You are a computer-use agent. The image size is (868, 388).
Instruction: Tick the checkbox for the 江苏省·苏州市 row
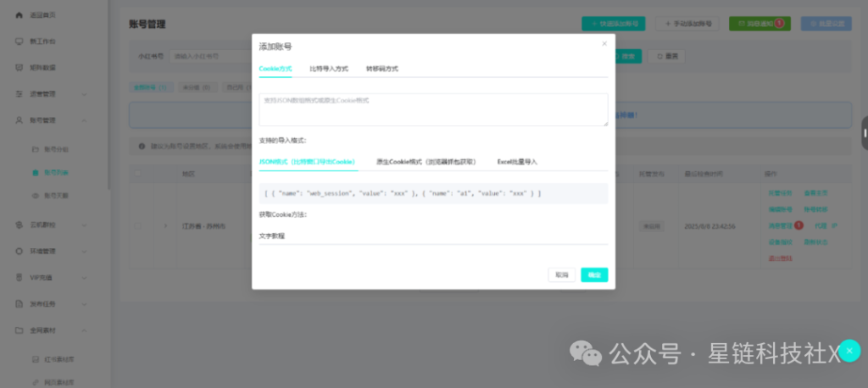(x=138, y=226)
